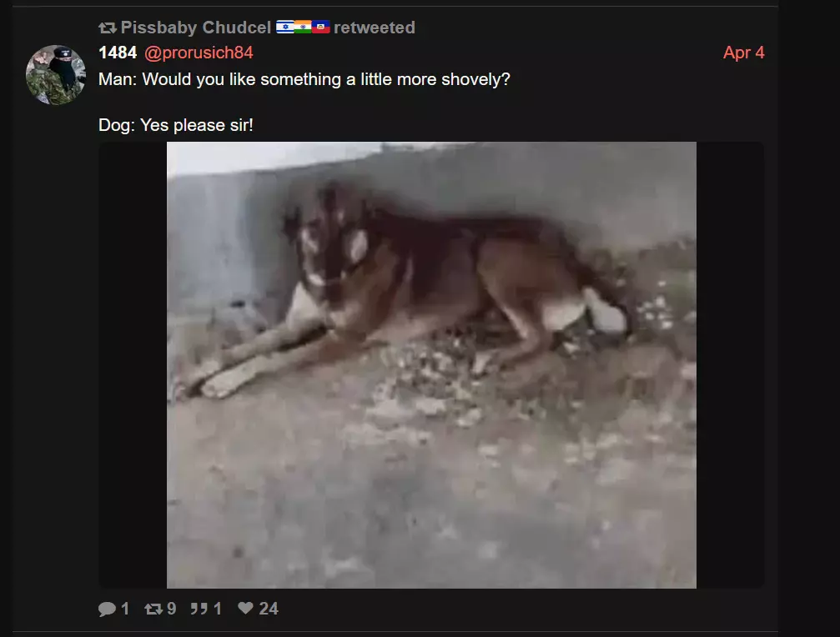Image resolution: width=840 pixels, height=637 pixels.
Task: Click the flag emojis after Chudcel
Action: coord(303,27)
